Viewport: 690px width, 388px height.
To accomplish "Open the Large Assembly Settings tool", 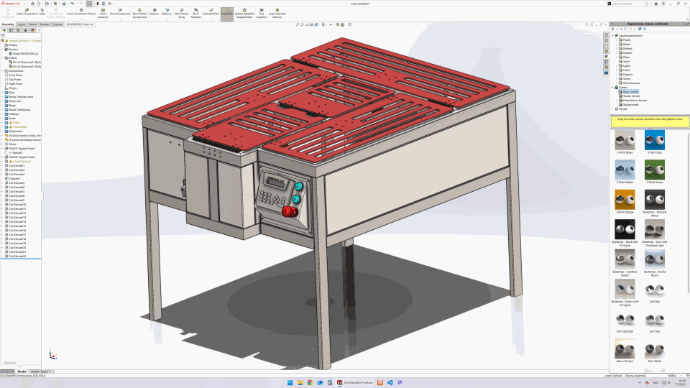I will click(277, 13).
